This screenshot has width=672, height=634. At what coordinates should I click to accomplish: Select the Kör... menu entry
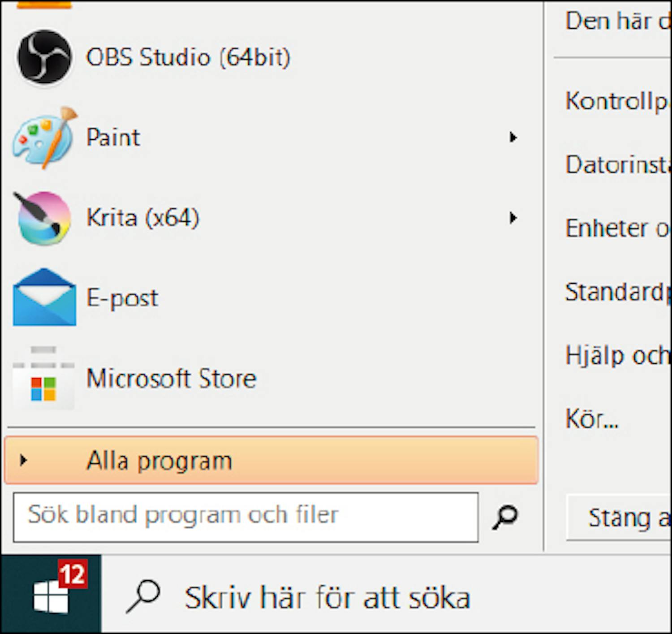click(x=591, y=419)
